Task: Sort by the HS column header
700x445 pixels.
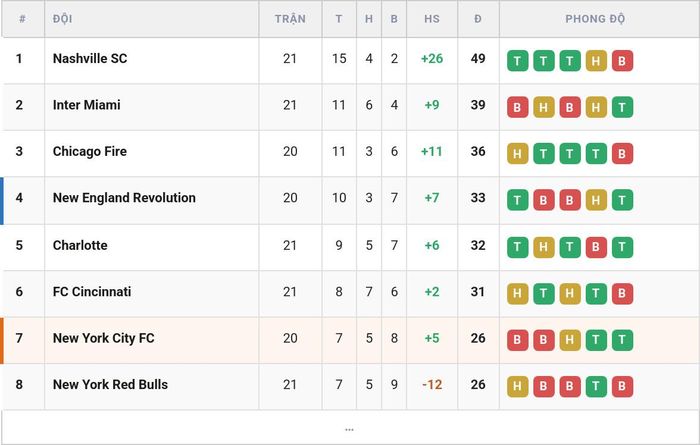Action: (432, 19)
